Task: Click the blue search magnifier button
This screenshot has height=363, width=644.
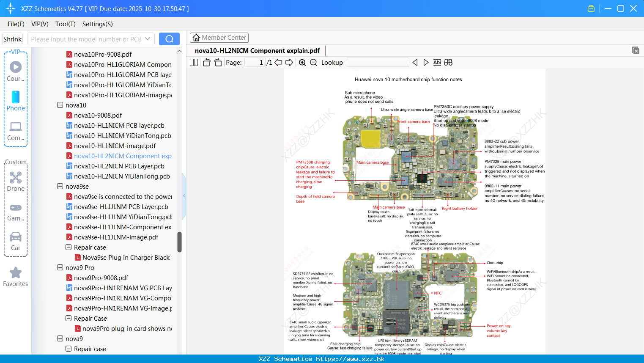Action: 169,39
